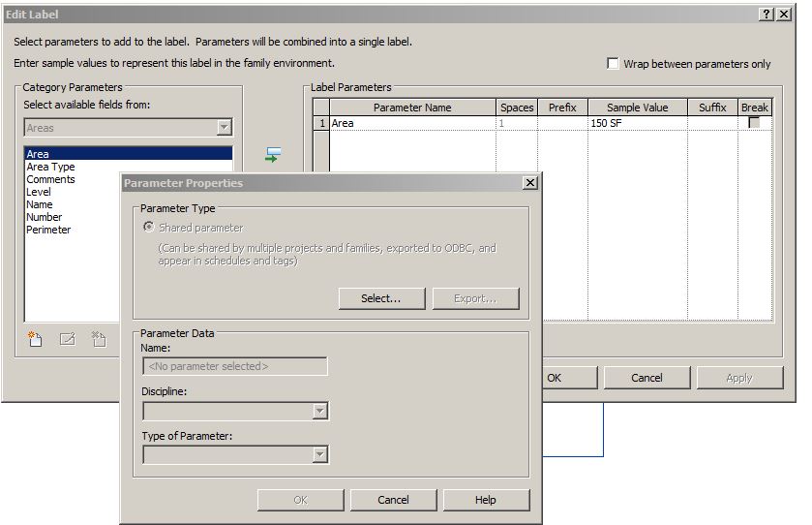Click the Name field showing No parameter selected
This screenshot has height=525, width=812.
[234, 366]
